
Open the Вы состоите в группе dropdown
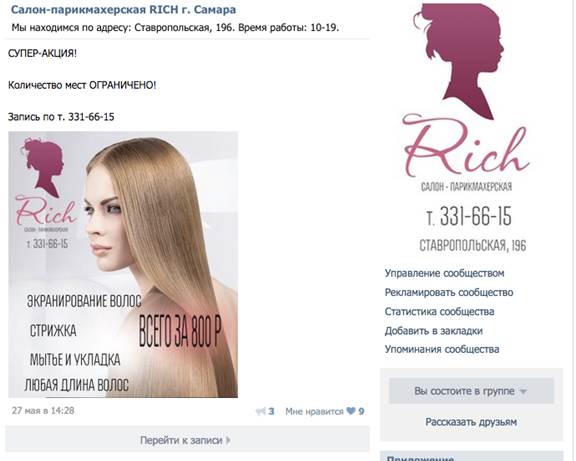tap(471, 391)
